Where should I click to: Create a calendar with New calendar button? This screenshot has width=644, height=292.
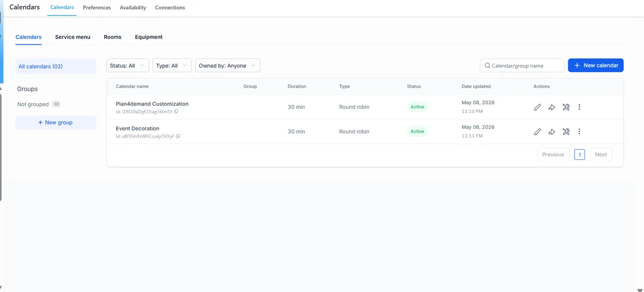(x=596, y=65)
